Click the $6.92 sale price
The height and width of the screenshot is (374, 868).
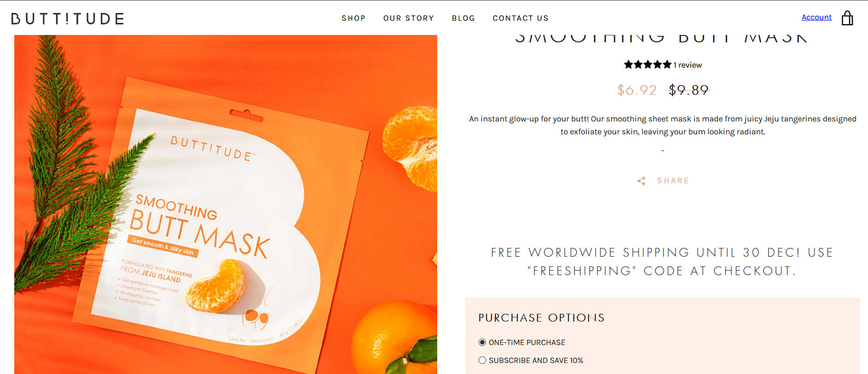[637, 90]
